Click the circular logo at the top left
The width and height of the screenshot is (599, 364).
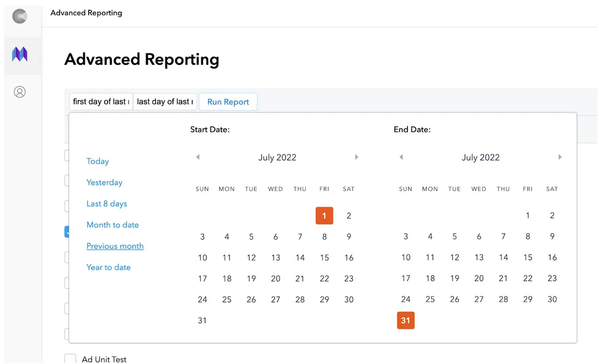(21, 16)
